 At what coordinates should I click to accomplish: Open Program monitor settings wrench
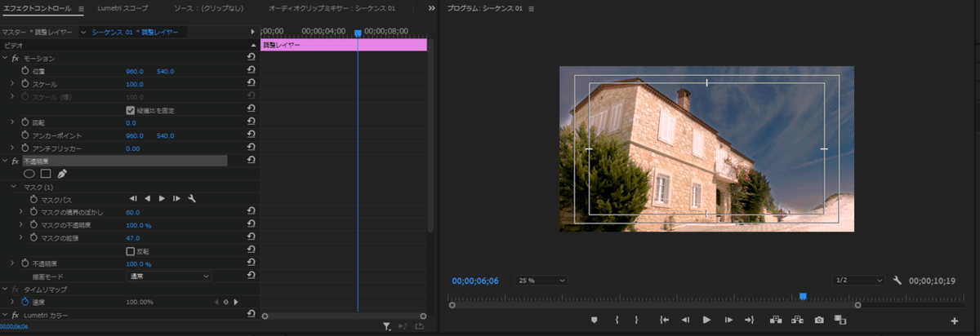(898, 281)
